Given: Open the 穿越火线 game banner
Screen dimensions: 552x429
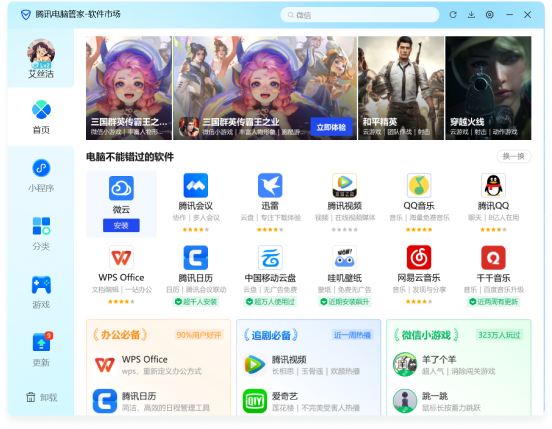Looking at the screenshot, I should pos(488,88).
